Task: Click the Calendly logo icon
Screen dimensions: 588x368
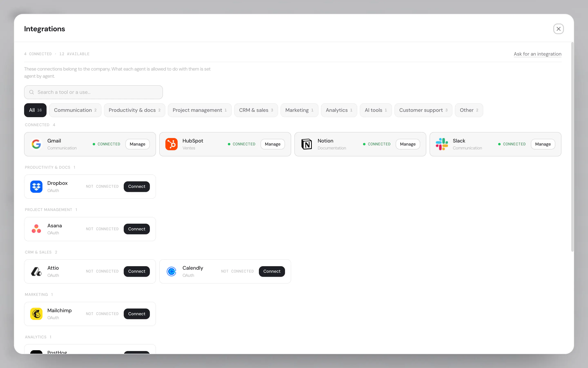Action: point(171,271)
